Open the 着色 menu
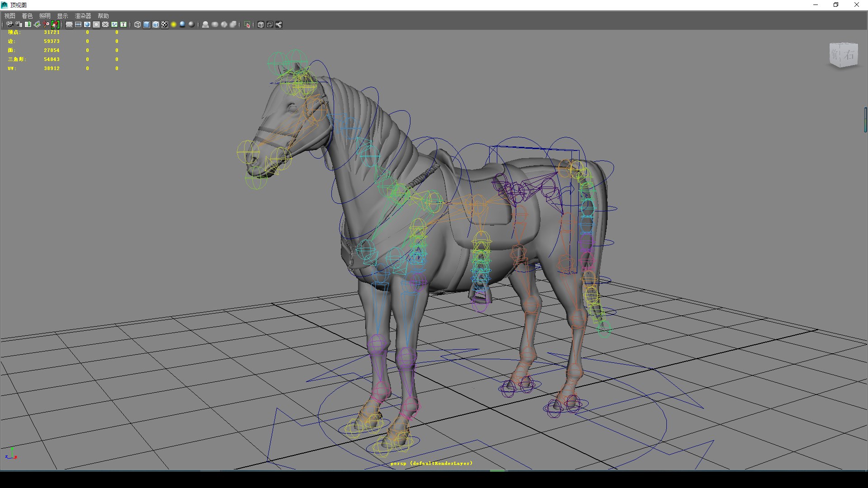 [27, 16]
